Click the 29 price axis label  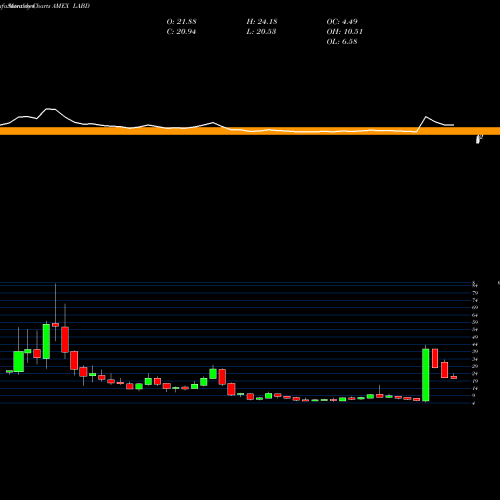click(x=475, y=366)
